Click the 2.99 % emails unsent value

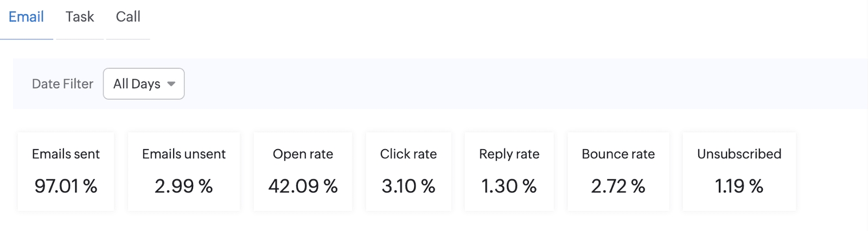pyautogui.click(x=183, y=186)
